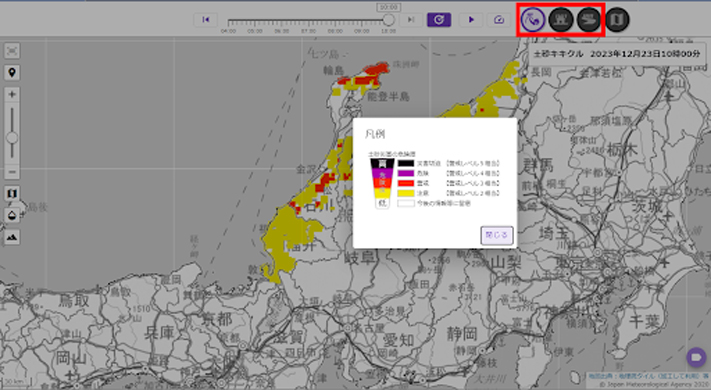Click the fullscreen frame icon
This screenshot has width=711, height=390.
pyautogui.click(x=12, y=51)
